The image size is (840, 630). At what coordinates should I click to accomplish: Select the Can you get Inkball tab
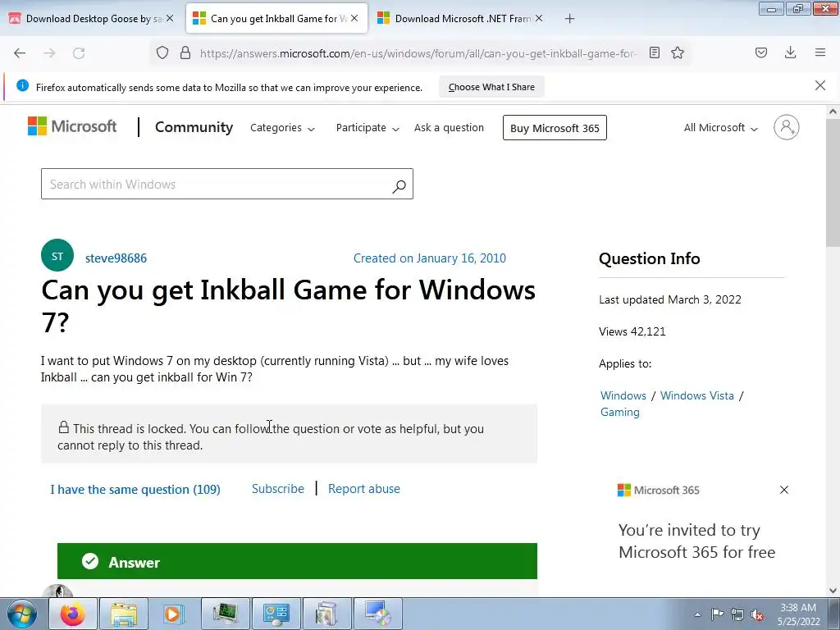click(x=276, y=19)
